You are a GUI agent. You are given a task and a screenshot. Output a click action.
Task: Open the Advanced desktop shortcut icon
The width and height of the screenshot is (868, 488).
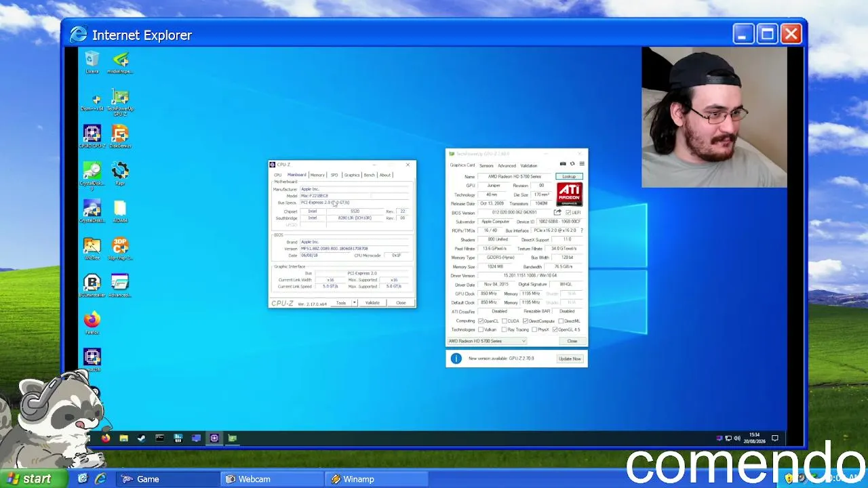coord(120,285)
